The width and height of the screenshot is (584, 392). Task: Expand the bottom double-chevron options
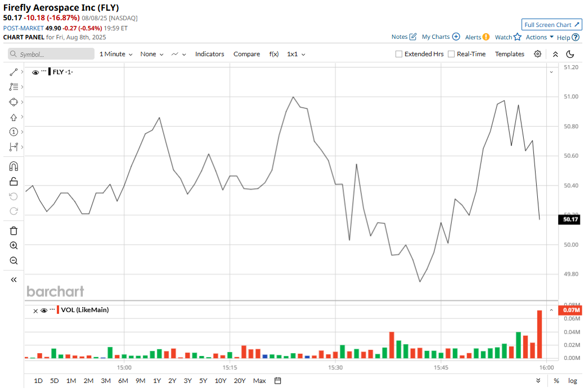pyautogui.click(x=538, y=380)
